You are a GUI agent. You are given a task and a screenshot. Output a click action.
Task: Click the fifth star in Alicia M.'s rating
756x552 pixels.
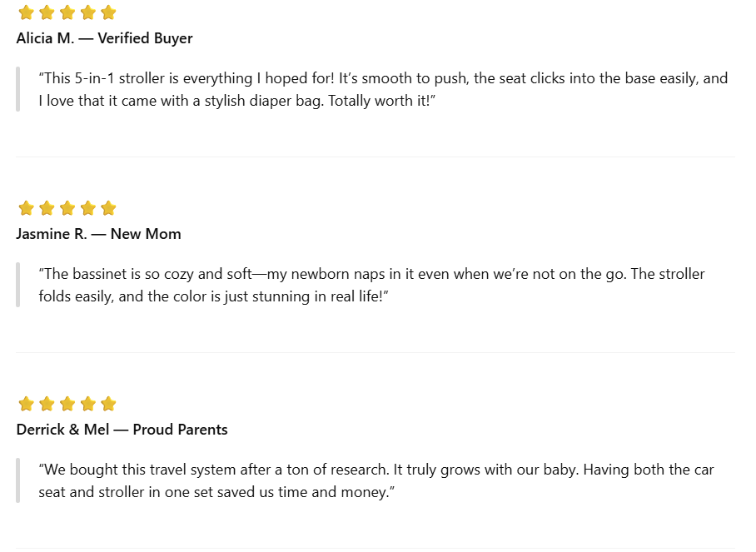click(x=108, y=12)
